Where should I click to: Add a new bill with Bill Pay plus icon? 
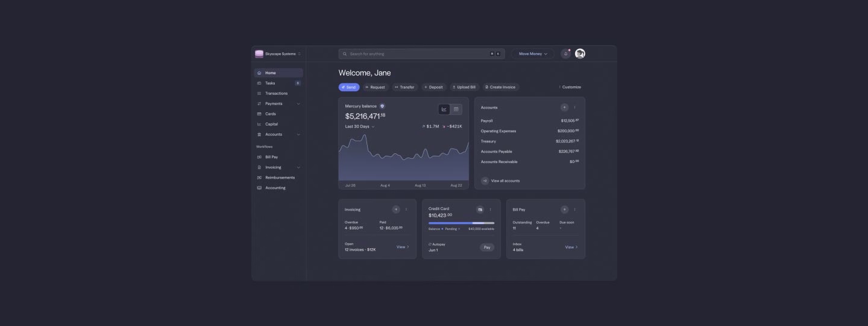tap(564, 209)
